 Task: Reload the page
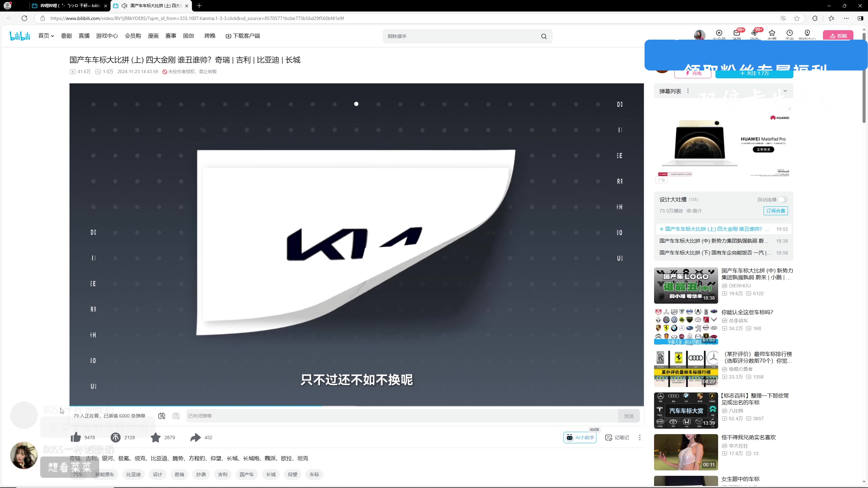(x=24, y=18)
